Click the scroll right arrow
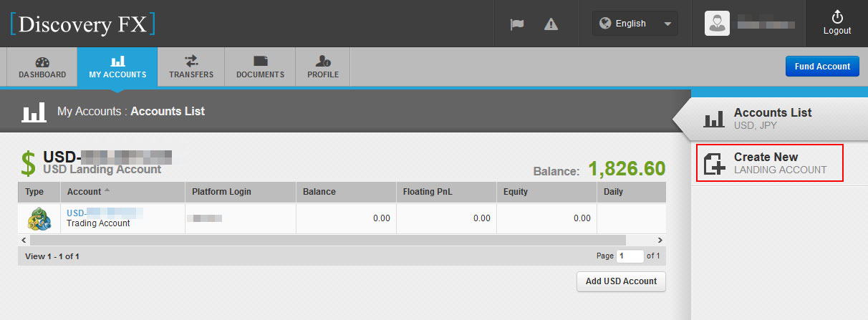 coord(660,241)
